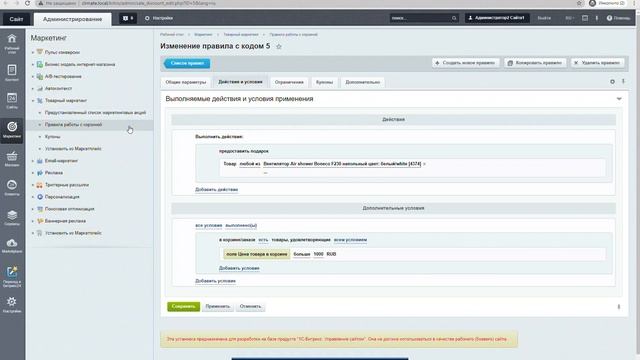This screenshot has width=640, height=360.
Task: Open the Магазин basket icon in sidebar
Action: coord(12,156)
